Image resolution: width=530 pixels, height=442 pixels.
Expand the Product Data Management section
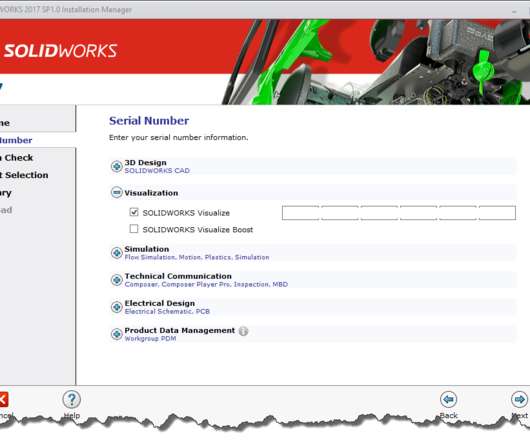[x=117, y=334]
